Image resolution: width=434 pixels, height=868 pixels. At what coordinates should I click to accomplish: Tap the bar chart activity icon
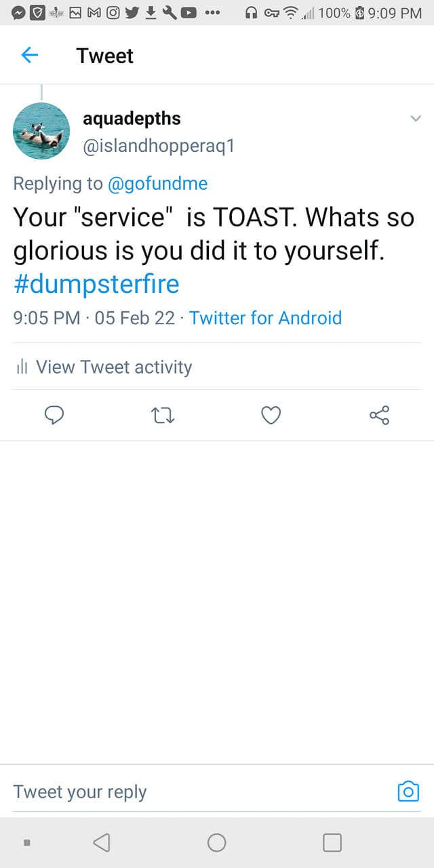coord(22,367)
